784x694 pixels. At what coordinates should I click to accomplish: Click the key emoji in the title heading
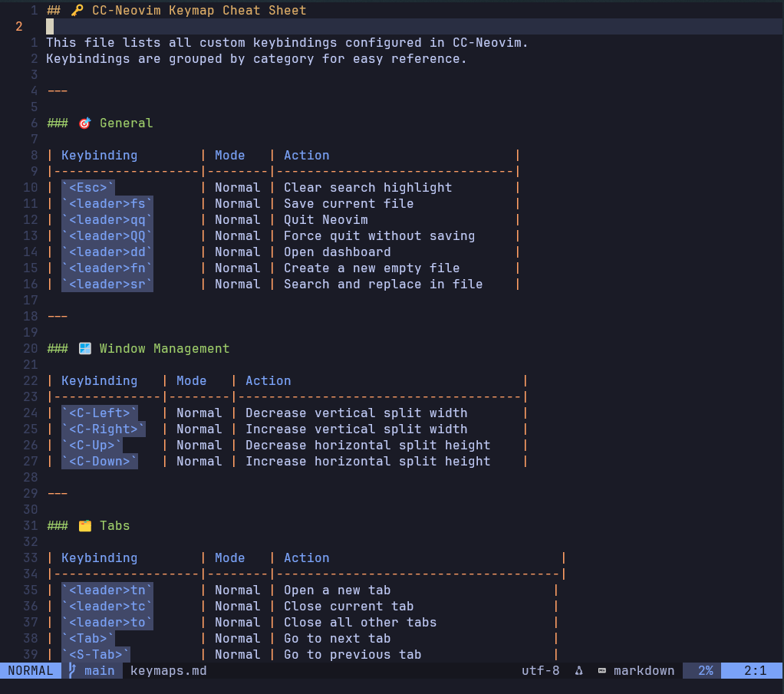coord(77,11)
